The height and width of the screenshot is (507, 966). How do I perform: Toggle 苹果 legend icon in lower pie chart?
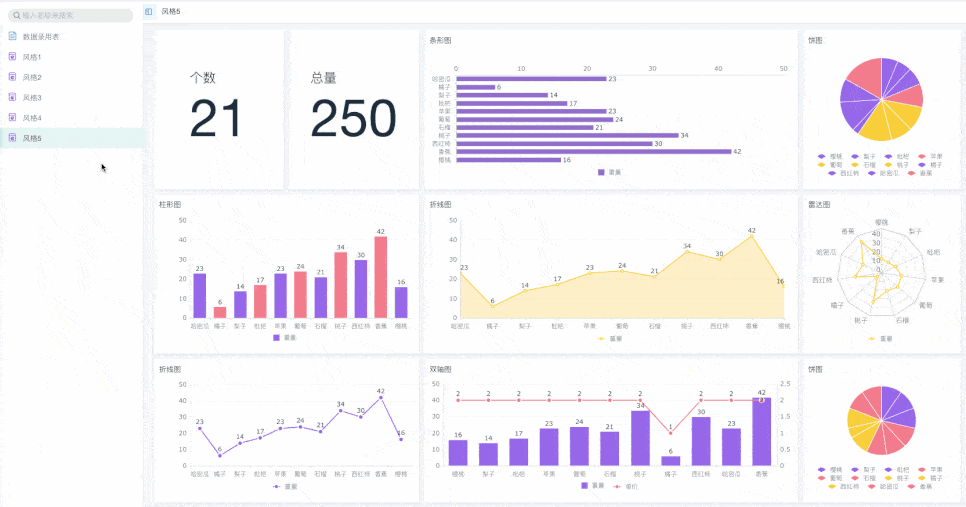click(x=922, y=470)
